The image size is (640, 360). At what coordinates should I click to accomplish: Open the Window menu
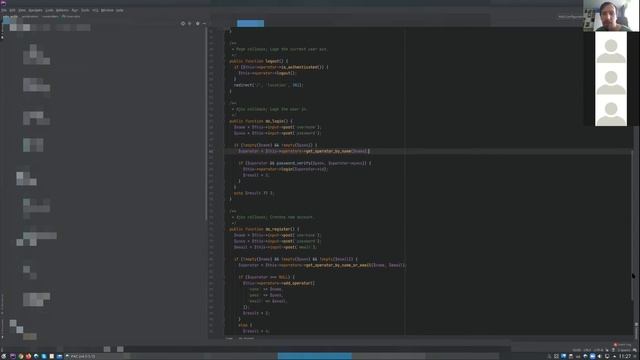point(107,10)
